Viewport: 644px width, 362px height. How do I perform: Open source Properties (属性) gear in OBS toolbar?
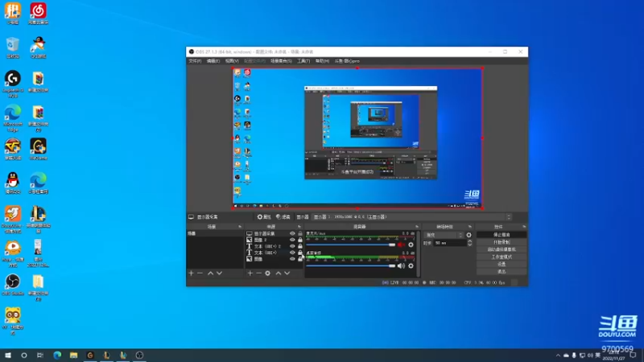264,216
